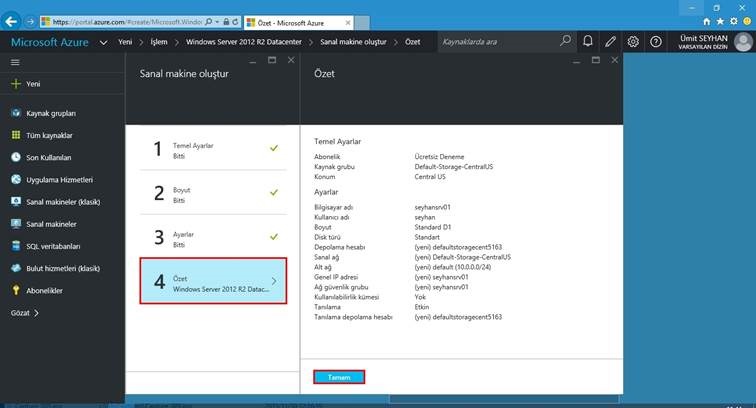Open Abonelikler key icon

(16, 290)
